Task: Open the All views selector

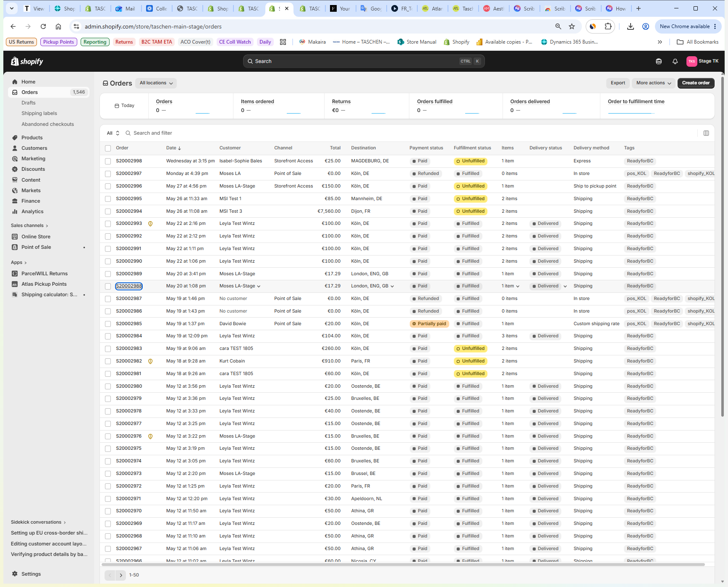Action: pos(113,133)
